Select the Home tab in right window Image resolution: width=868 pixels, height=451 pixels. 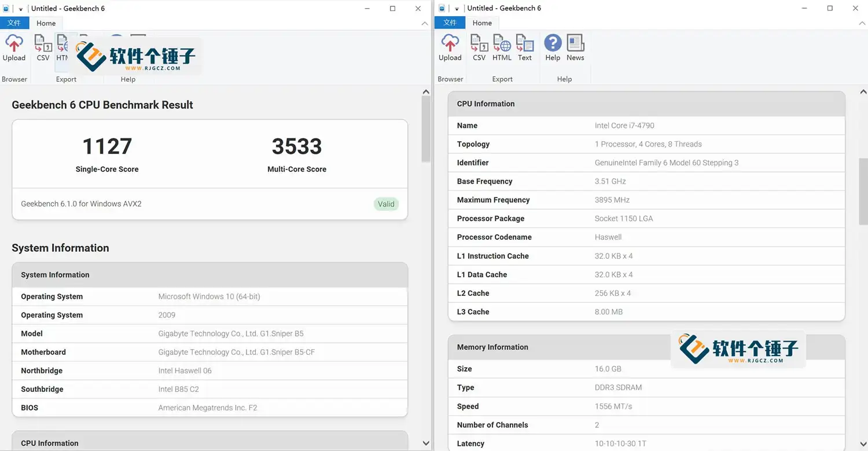pyautogui.click(x=482, y=23)
